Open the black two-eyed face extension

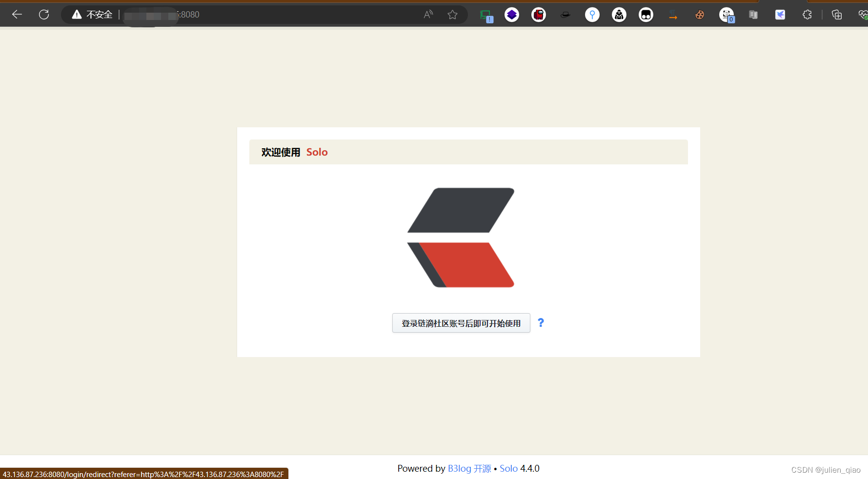(x=646, y=15)
